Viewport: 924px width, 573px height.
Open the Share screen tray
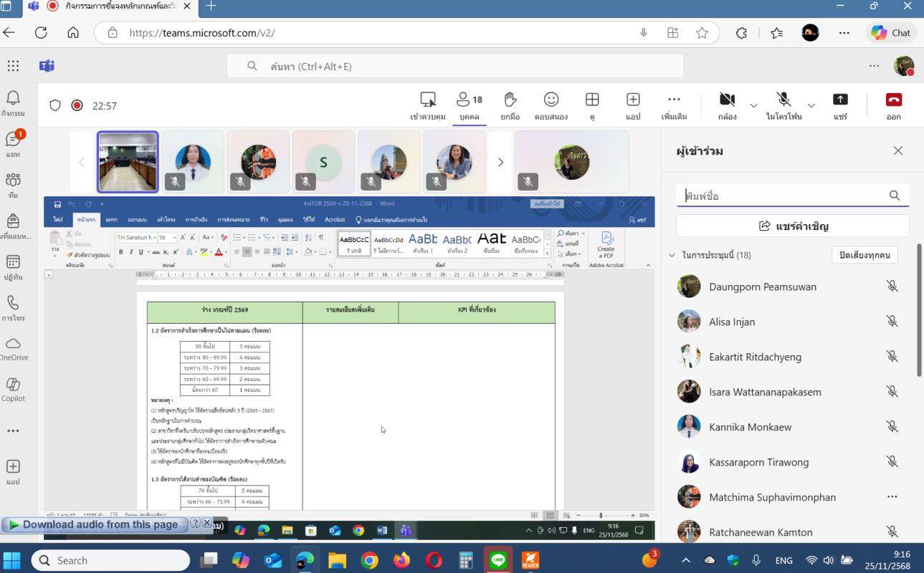tap(840, 105)
